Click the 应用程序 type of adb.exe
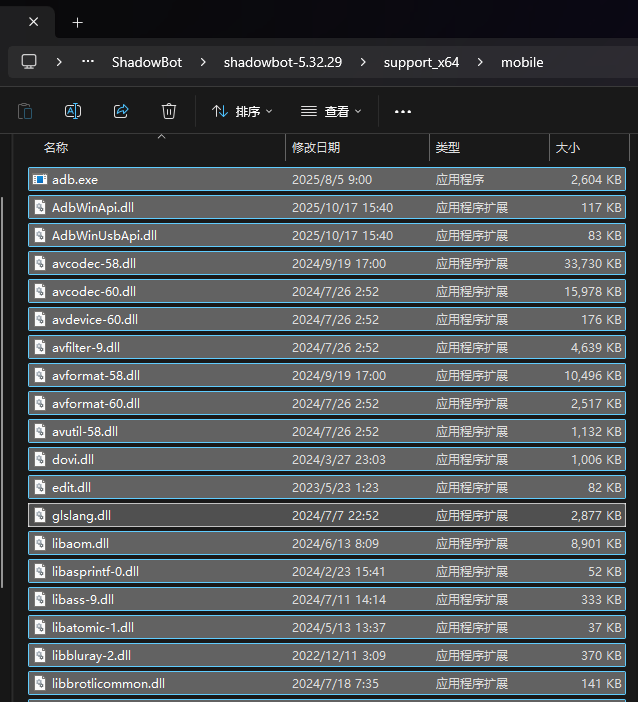Viewport: 638px width, 702px height. 460,180
